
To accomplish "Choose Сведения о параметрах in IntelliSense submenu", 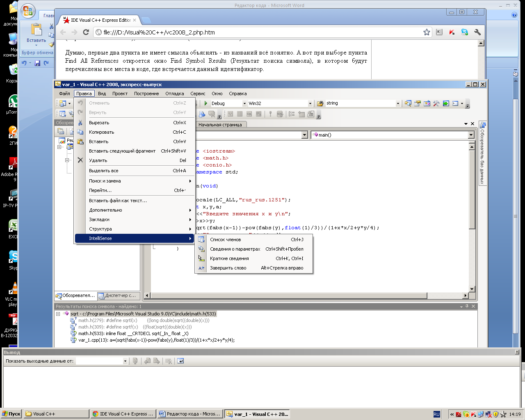I will [x=254, y=249].
